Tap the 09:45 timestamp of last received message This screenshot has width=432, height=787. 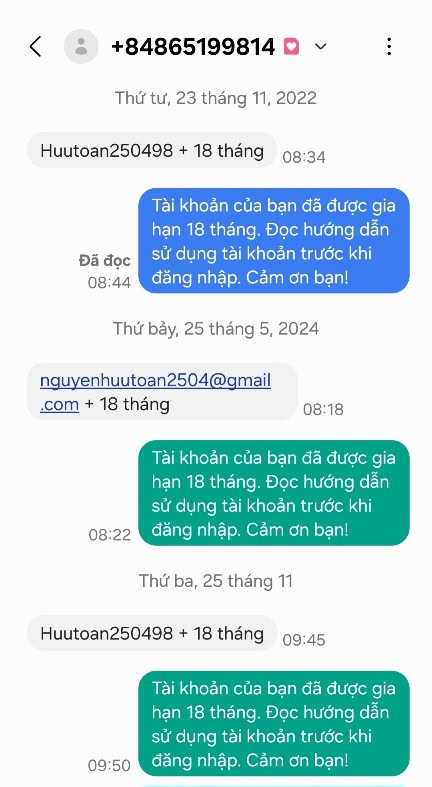click(304, 640)
